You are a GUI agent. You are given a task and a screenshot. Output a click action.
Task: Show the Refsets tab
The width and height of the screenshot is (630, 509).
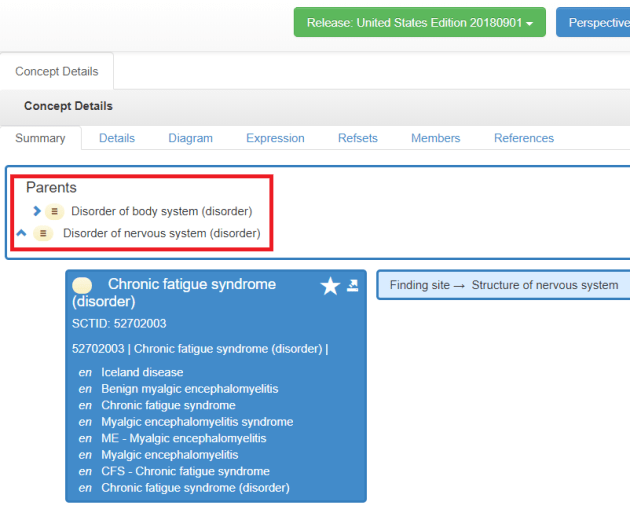click(358, 138)
